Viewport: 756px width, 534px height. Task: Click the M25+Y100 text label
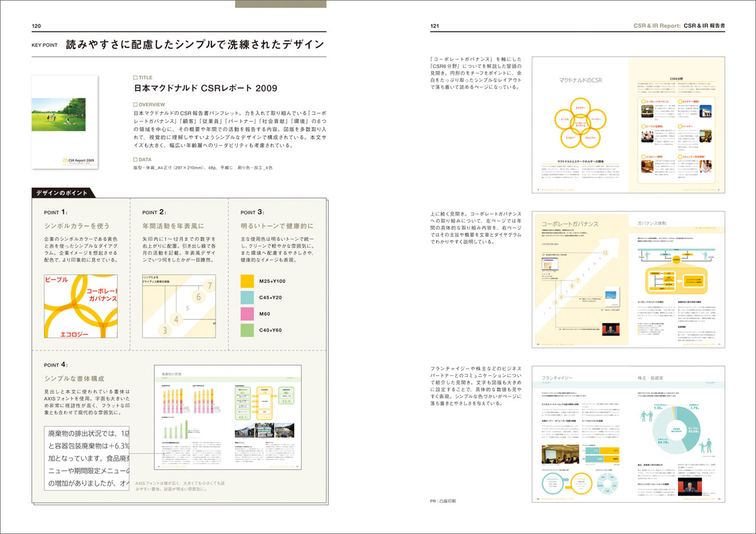pos(272,281)
